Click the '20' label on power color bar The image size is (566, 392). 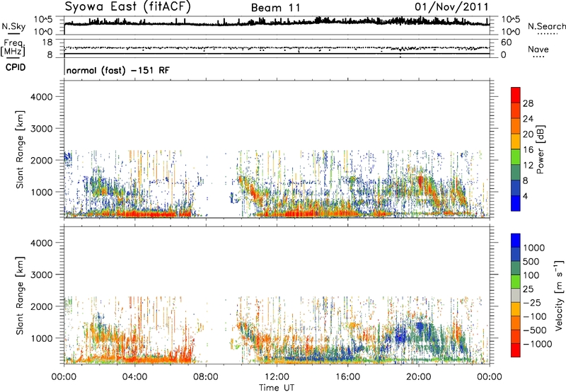pyautogui.click(x=528, y=134)
